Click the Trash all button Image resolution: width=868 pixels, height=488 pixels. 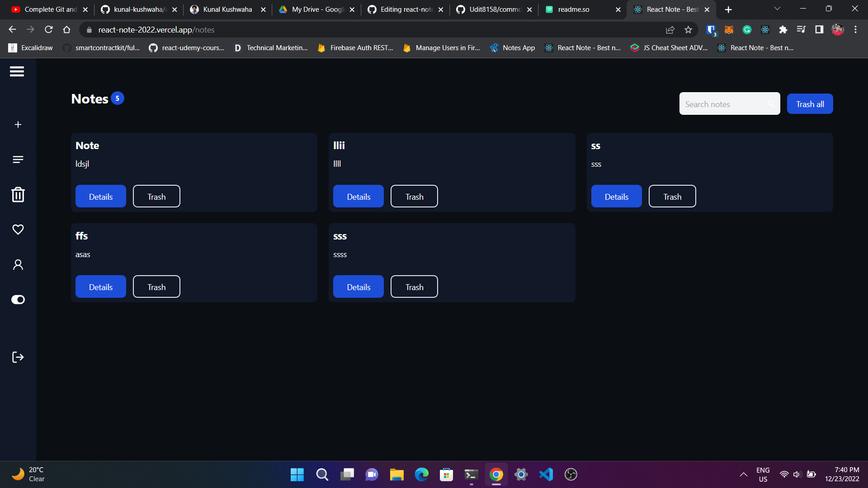(810, 104)
